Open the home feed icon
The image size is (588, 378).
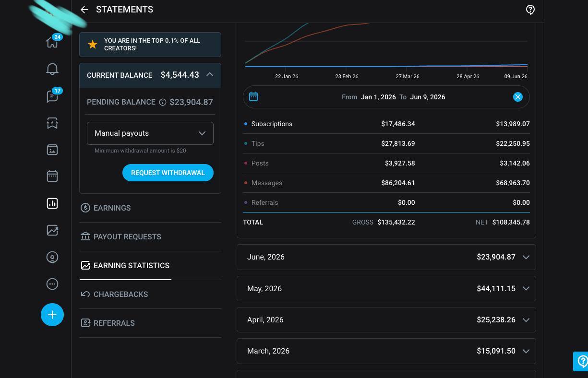(x=52, y=42)
